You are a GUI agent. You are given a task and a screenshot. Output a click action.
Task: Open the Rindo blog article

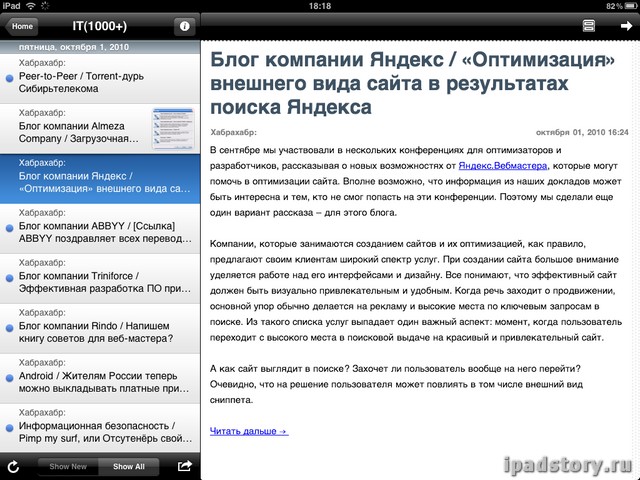pyautogui.click(x=100, y=329)
